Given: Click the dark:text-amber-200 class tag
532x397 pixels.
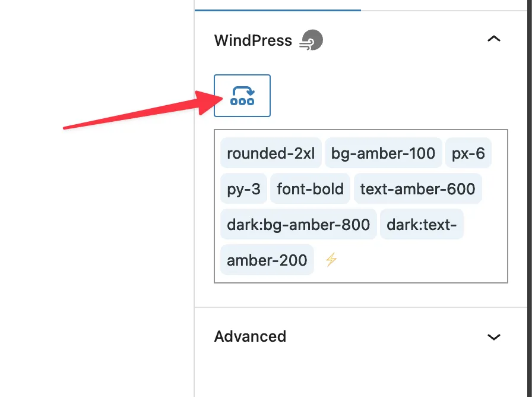Looking at the screenshot, I should (422, 225).
